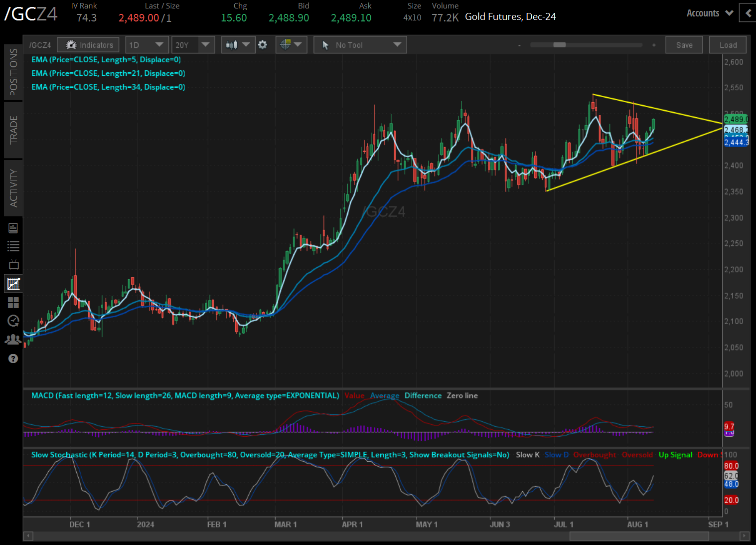
Task: Open the chart settings gear
Action: pos(263,44)
